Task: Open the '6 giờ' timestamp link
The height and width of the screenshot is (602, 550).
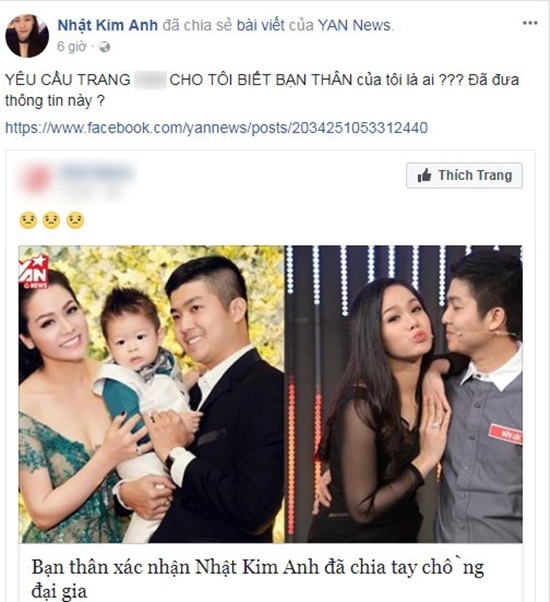Action: click(x=72, y=46)
